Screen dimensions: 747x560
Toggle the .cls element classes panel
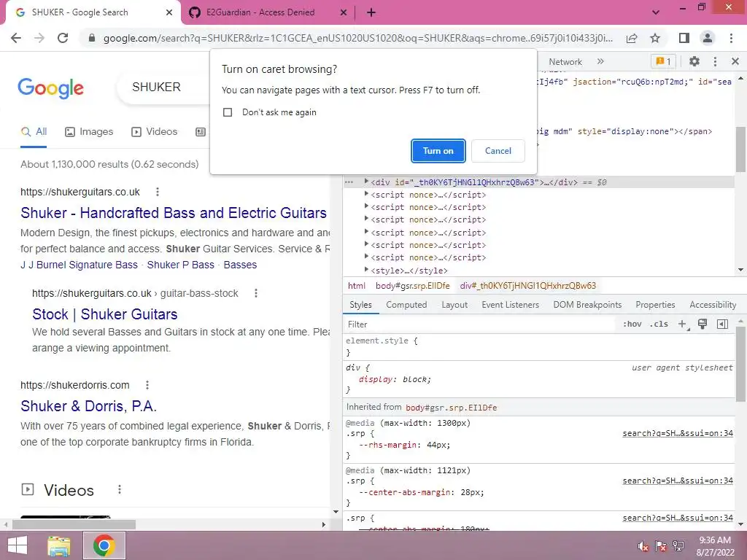coord(659,324)
